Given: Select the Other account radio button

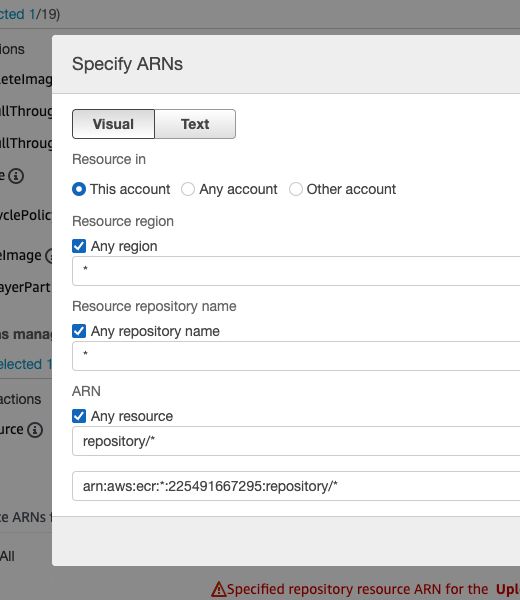Looking at the screenshot, I should (x=296, y=189).
